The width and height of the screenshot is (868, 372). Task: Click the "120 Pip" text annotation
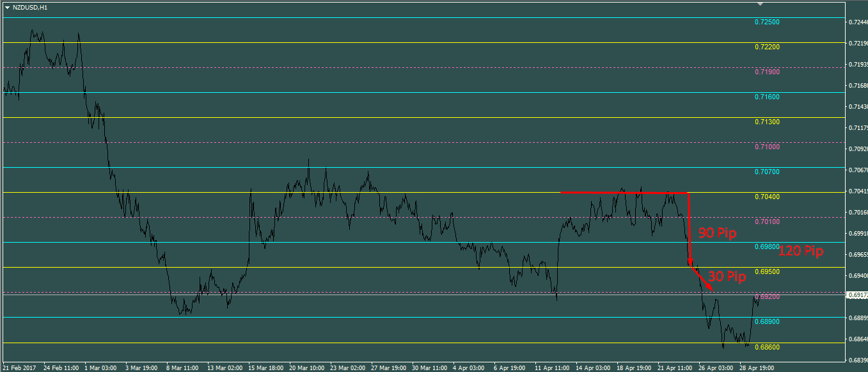coord(800,252)
